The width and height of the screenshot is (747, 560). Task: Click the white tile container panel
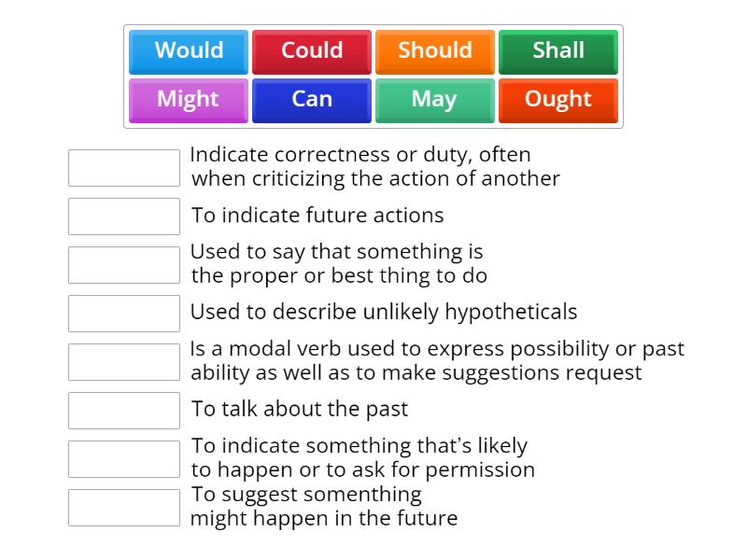373,77
